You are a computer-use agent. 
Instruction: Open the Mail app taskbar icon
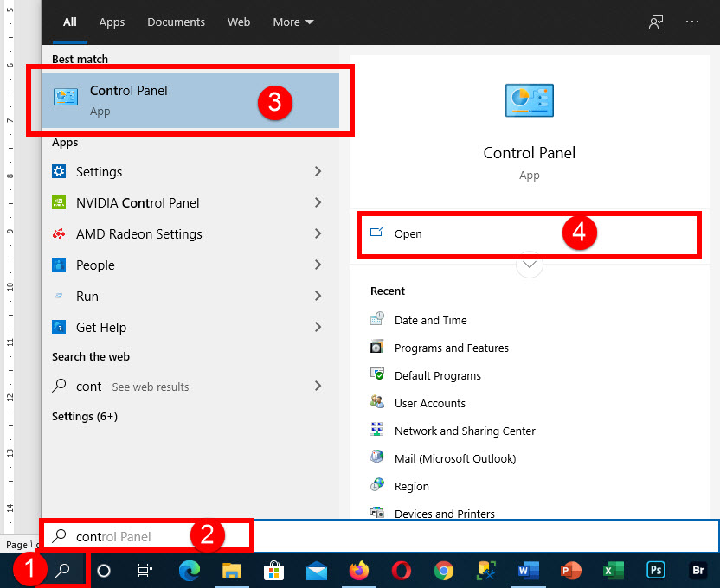317,572
